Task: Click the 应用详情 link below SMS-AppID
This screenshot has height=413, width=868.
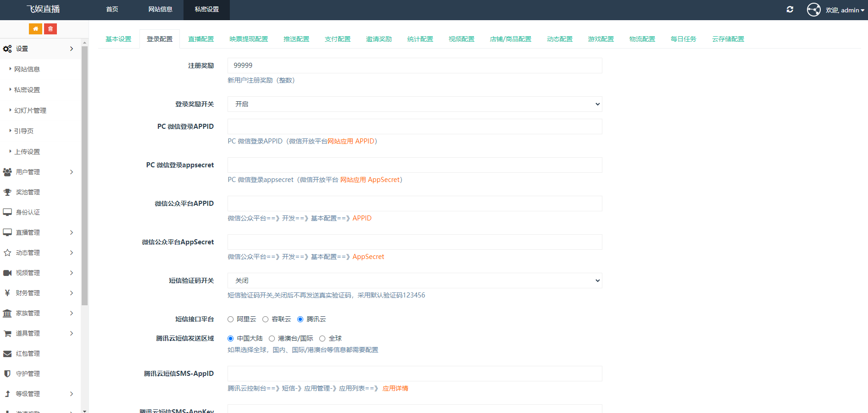Action: pyautogui.click(x=395, y=388)
